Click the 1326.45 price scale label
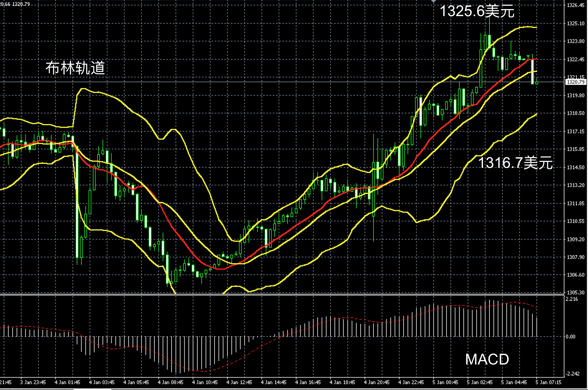588x390 pixels. (575, 5)
